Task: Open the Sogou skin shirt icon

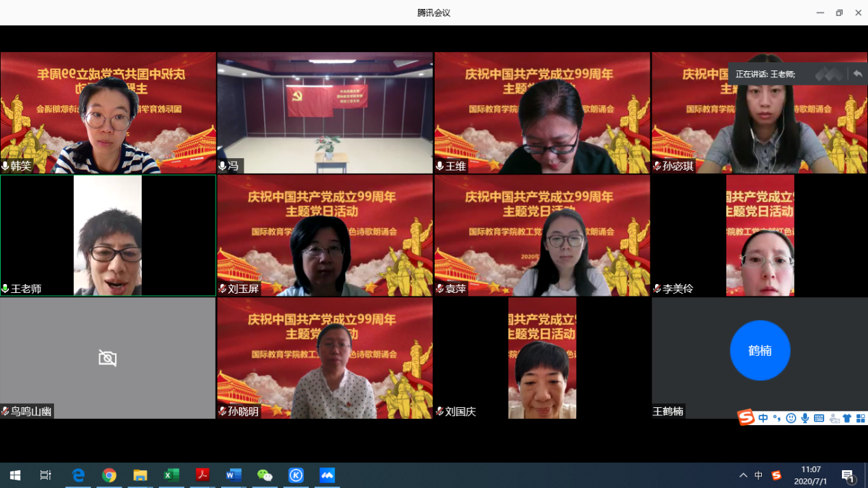Action: tap(847, 418)
